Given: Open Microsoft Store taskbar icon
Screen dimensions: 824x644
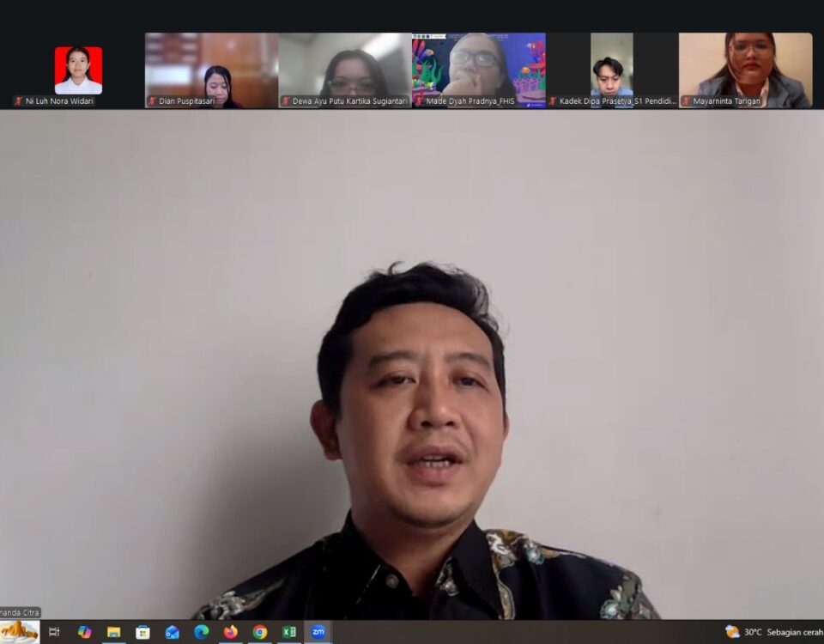Looking at the screenshot, I should click(x=142, y=632).
